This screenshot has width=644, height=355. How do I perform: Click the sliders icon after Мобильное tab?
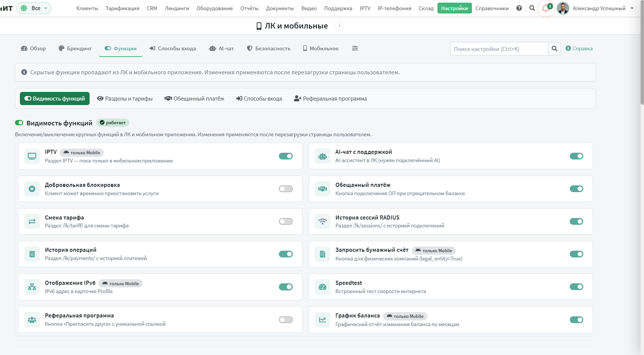(x=355, y=48)
